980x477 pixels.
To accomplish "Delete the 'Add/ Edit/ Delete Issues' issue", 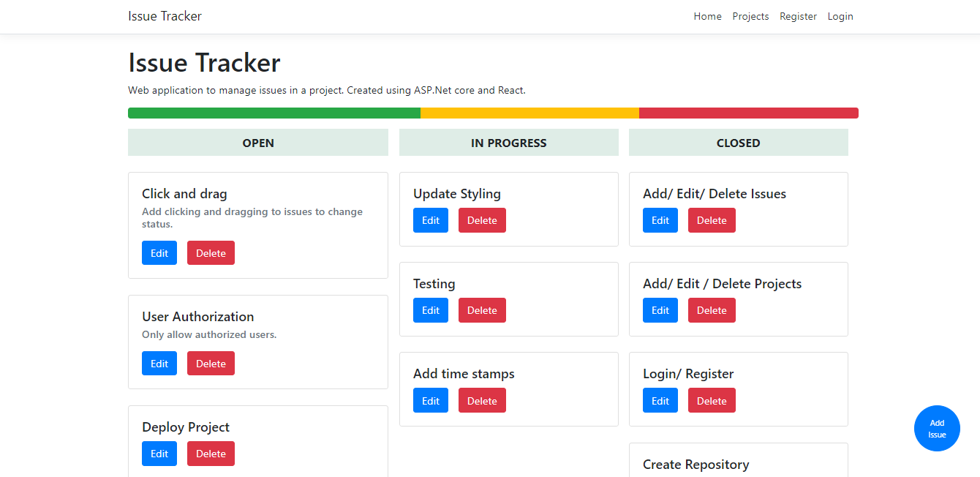I will [712, 219].
